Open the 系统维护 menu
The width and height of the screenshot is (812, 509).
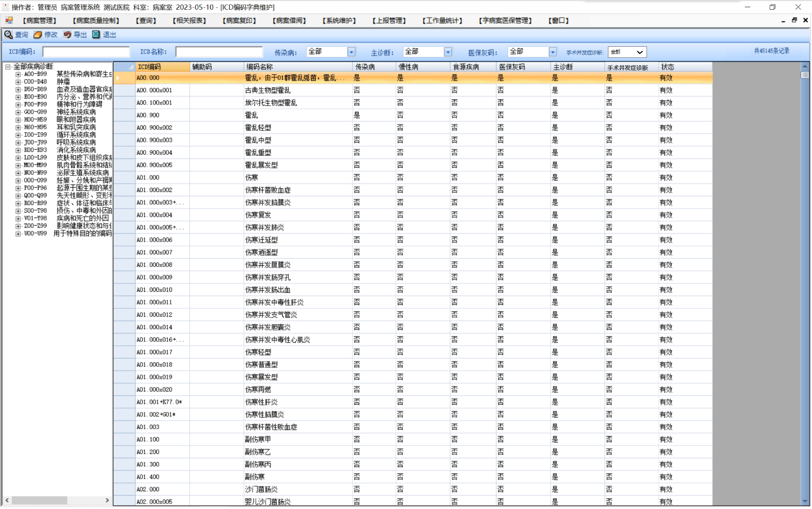[x=340, y=21]
